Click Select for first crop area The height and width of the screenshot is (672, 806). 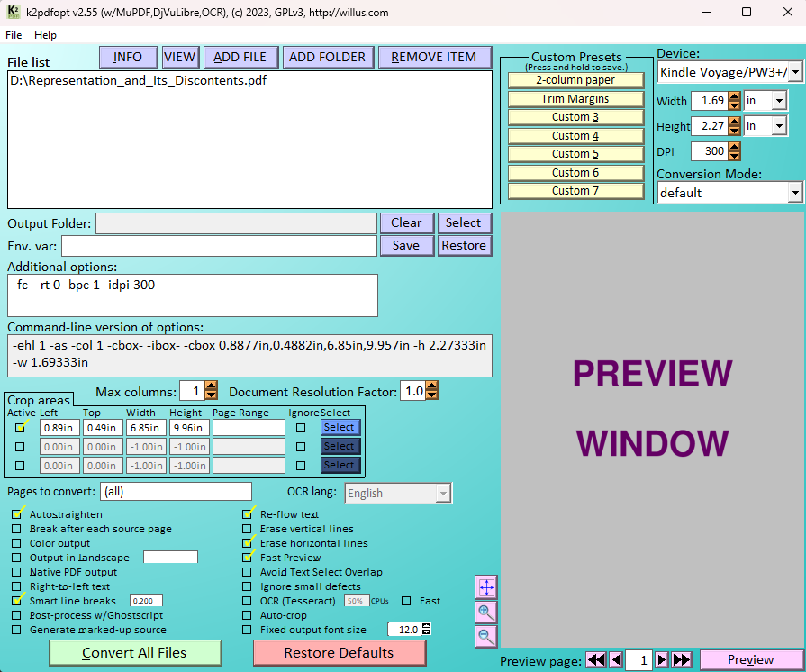point(340,427)
